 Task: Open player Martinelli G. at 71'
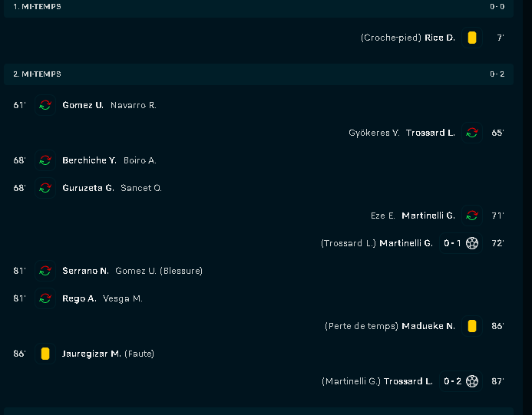tap(428, 216)
